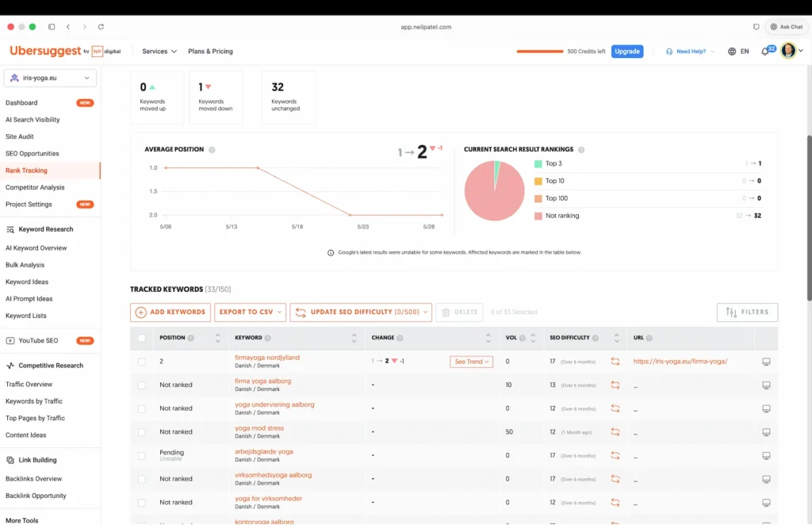Screen dimensions: 812x525
Task: Reload page with browser refresh icon
Action: [101, 26]
